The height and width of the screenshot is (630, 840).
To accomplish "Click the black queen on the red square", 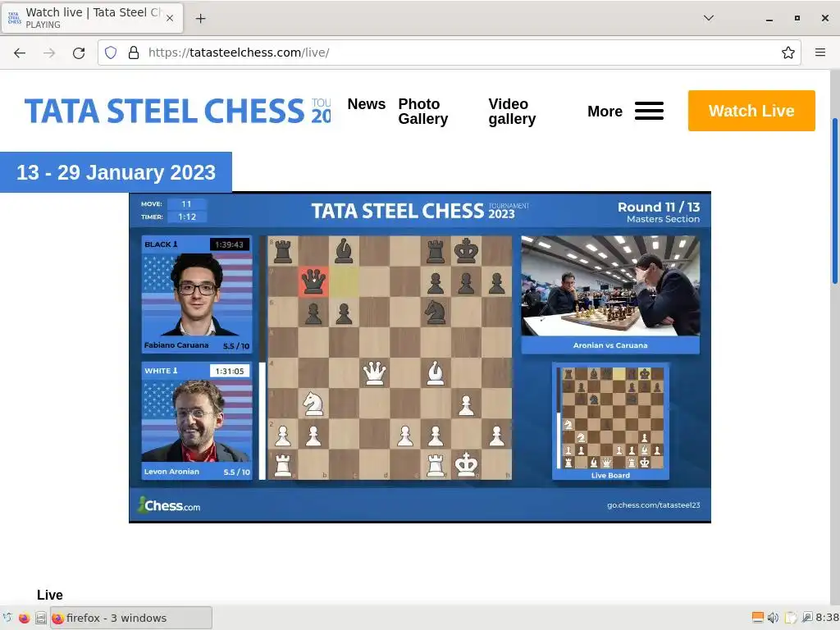I will coord(313,281).
